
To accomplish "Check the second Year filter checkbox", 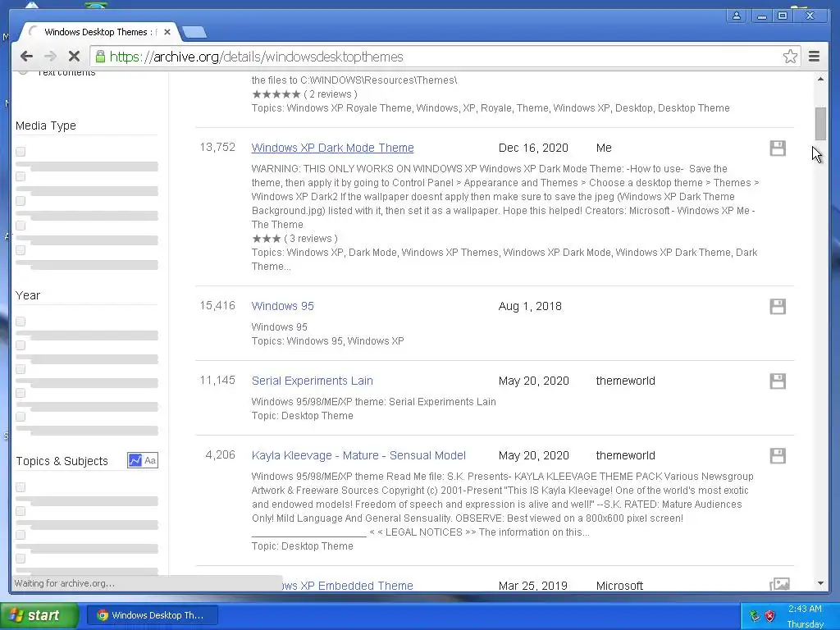I will [x=21, y=345].
